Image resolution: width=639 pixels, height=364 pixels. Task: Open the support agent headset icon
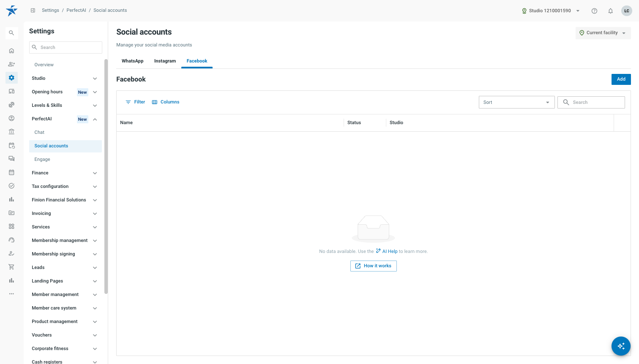[11, 240]
